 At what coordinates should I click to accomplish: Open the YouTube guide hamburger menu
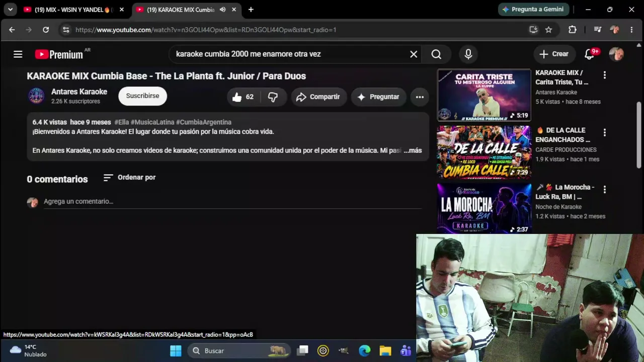click(x=18, y=54)
